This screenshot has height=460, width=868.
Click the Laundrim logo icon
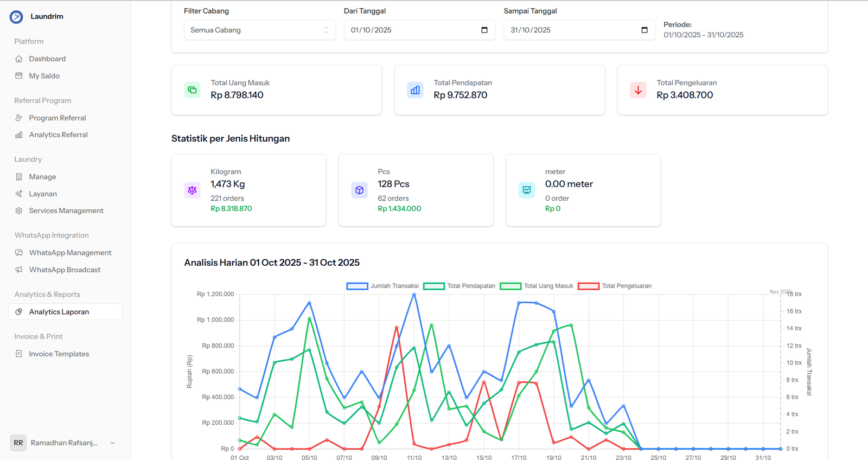click(x=16, y=17)
